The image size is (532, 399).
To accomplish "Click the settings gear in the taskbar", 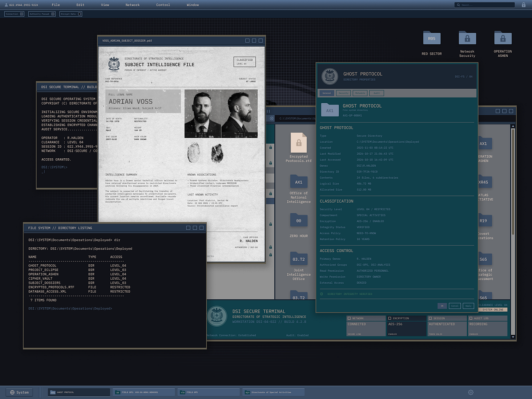I will (x=471, y=392).
